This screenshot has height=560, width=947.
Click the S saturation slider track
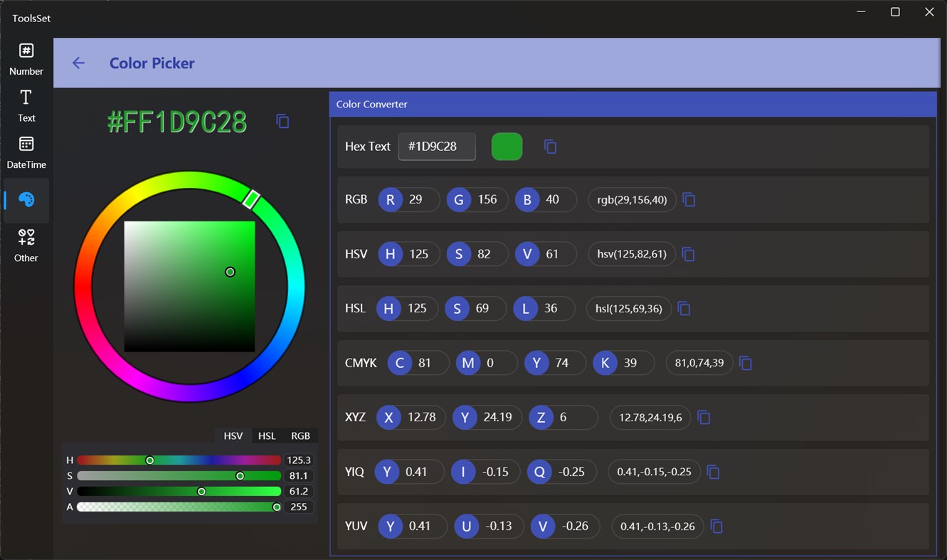(x=179, y=476)
